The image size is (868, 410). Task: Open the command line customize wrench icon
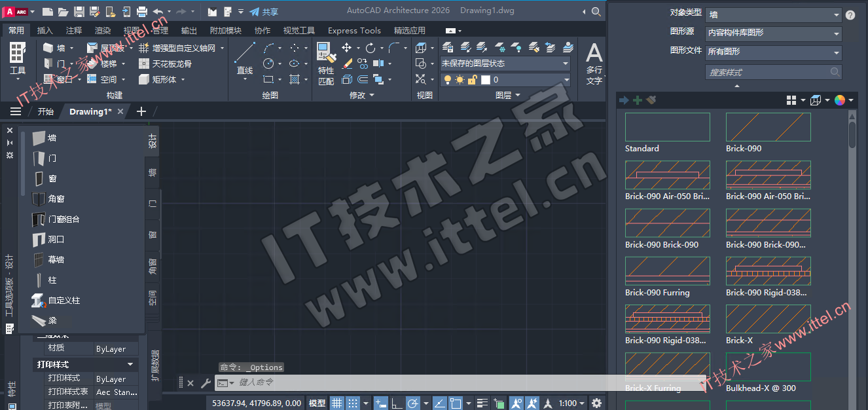tap(206, 383)
